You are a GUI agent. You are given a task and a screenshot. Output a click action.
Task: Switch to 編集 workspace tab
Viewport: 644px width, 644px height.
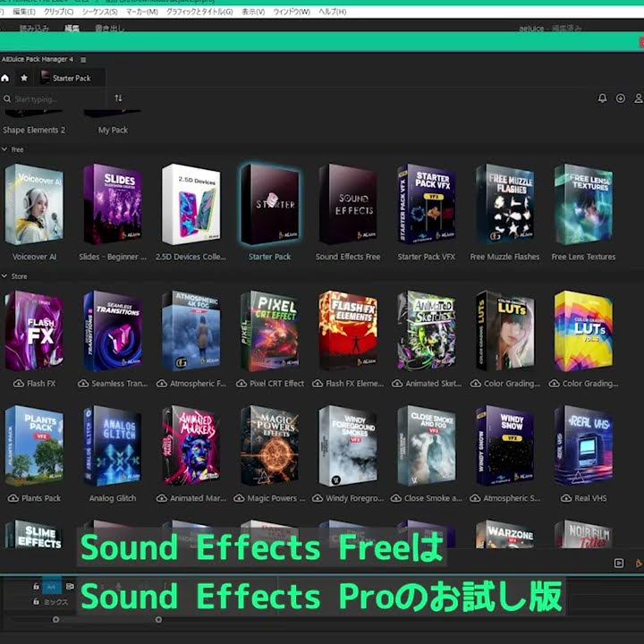tap(72, 28)
